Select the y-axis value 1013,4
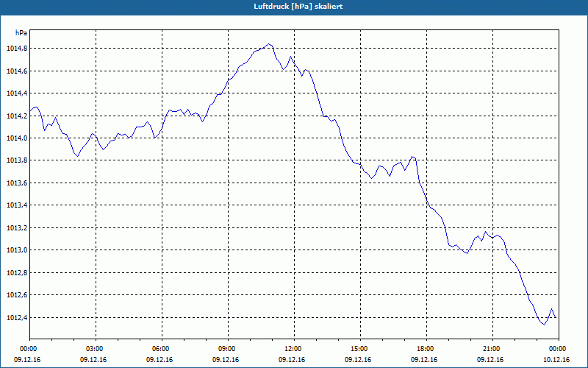Image resolution: width=588 pixels, height=368 pixels. [17, 205]
